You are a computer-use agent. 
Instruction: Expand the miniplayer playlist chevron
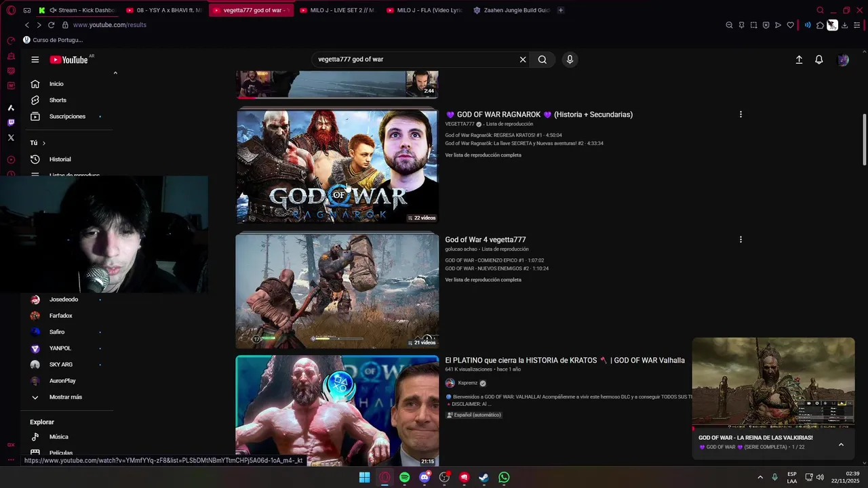point(841,445)
